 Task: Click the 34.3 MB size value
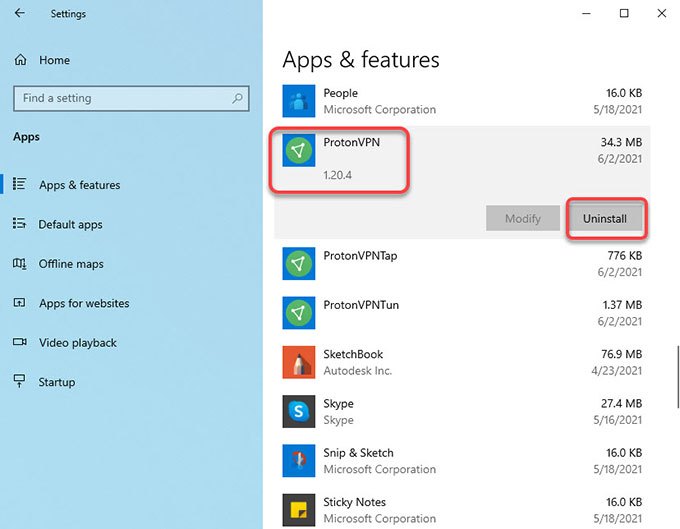621,142
